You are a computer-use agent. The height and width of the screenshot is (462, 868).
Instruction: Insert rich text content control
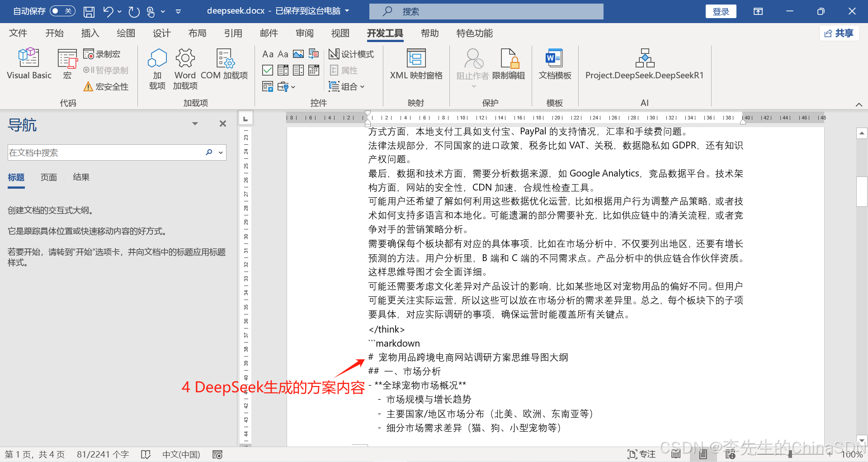(x=268, y=54)
